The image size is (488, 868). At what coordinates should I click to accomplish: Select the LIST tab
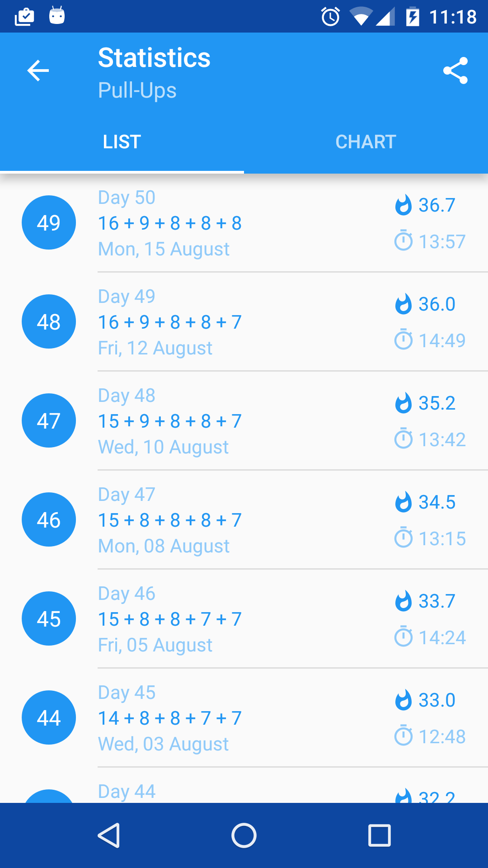[x=122, y=142]
